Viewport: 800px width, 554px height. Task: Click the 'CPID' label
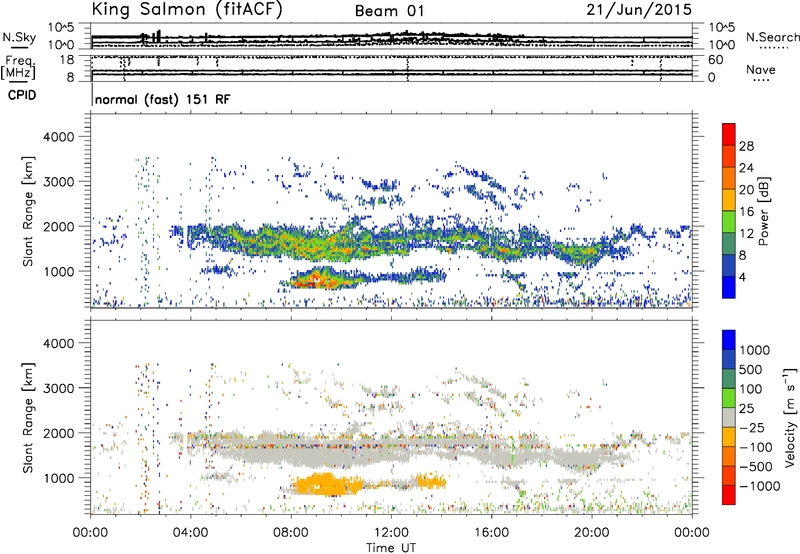22,95
